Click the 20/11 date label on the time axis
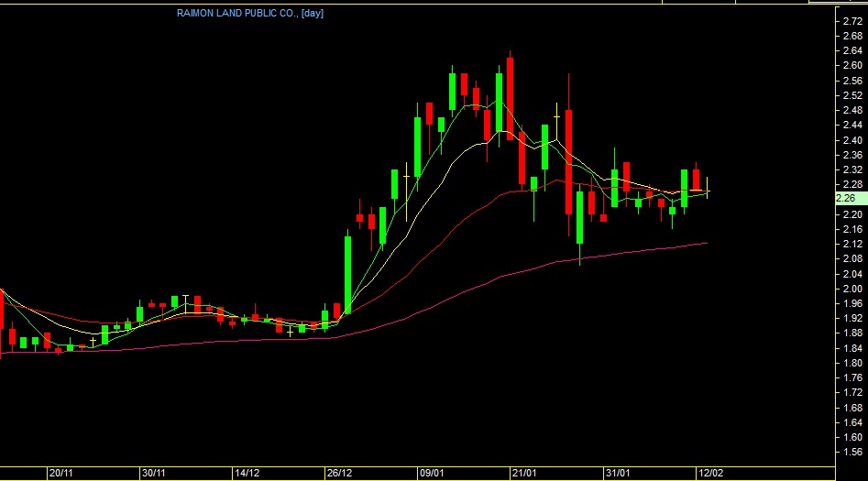Viewport: 868px width, 481px height. pos(60,474)
